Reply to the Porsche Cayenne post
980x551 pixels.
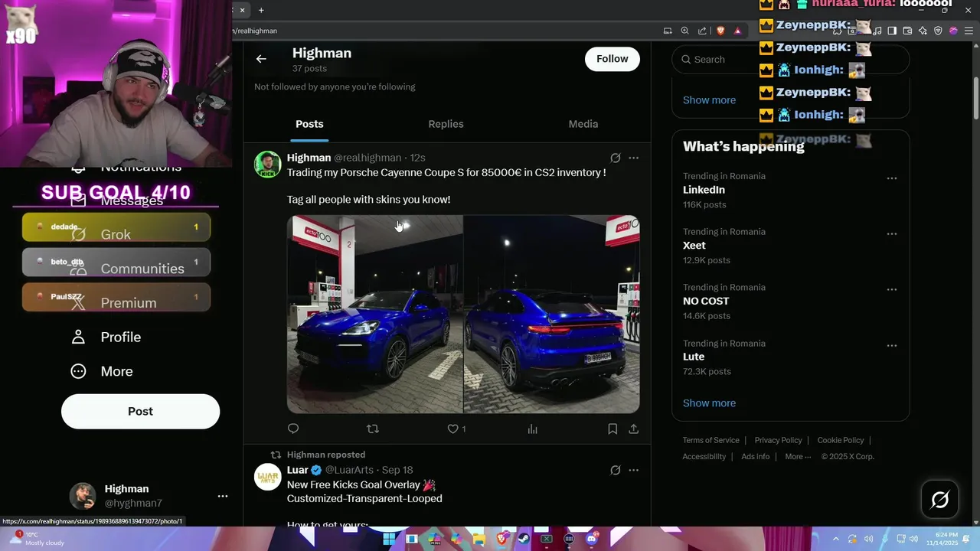(x=293, y=429)
